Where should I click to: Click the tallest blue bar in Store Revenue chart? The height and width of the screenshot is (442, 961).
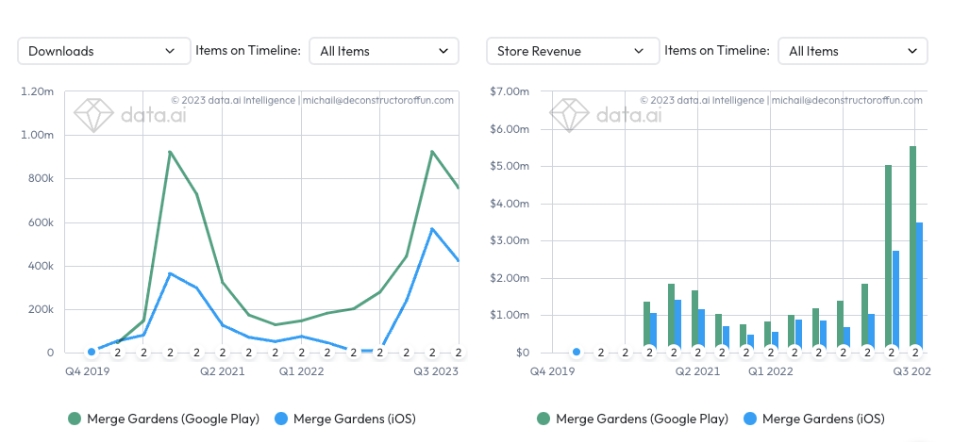919,285
